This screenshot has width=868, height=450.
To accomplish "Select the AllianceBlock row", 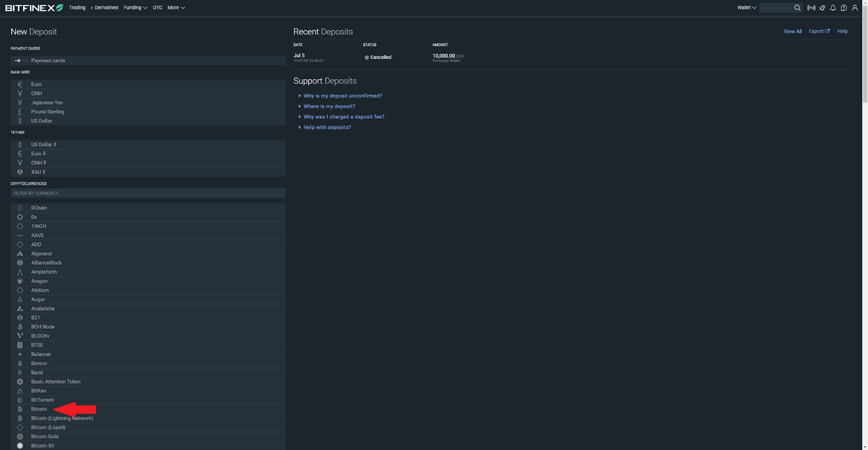I will tap(148, 263).
